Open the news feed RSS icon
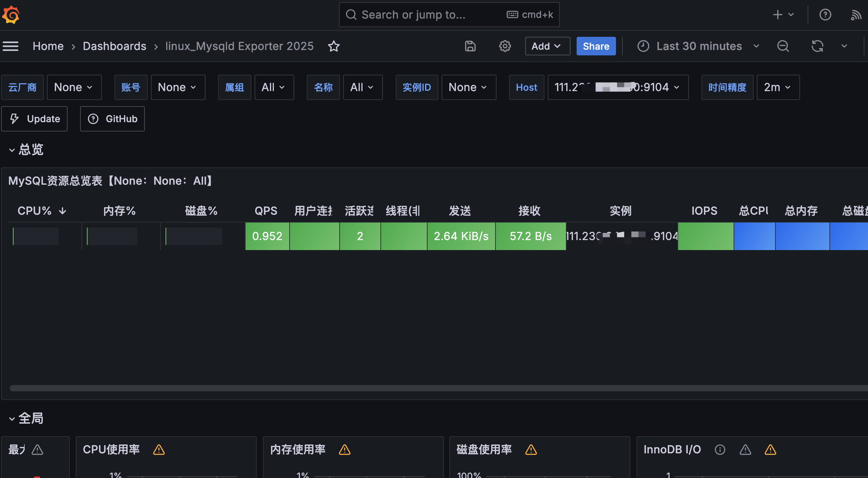Viewport: 868px width, 478px height. (x=856, y=15)
